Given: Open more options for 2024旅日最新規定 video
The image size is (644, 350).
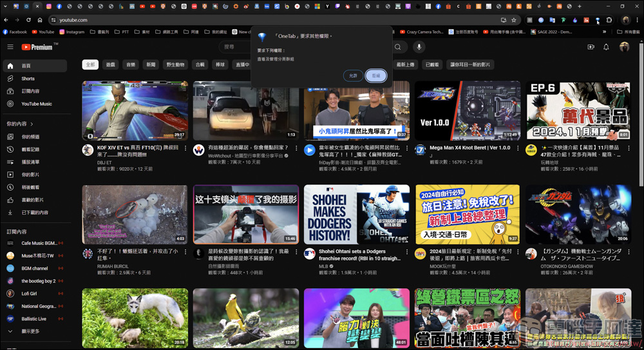Looking at the screenshot, I should pyautogui.click(x=518, y=252).
